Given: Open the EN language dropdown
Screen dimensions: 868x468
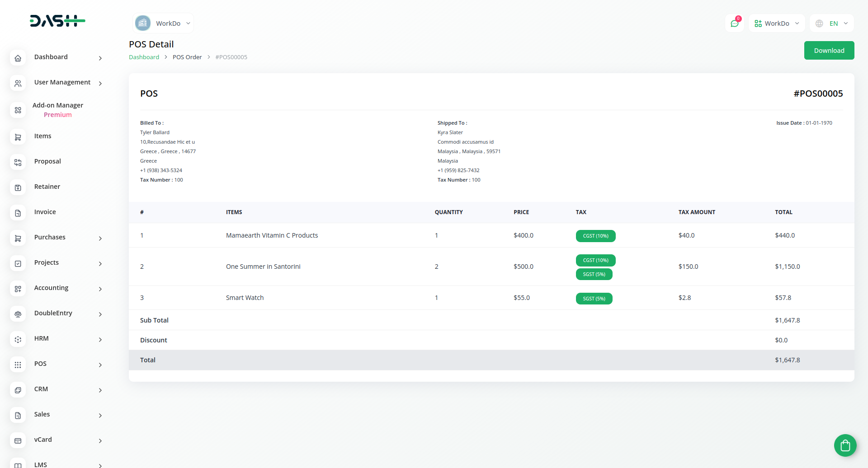Looking at the screenshot, I should click(834, 23).
